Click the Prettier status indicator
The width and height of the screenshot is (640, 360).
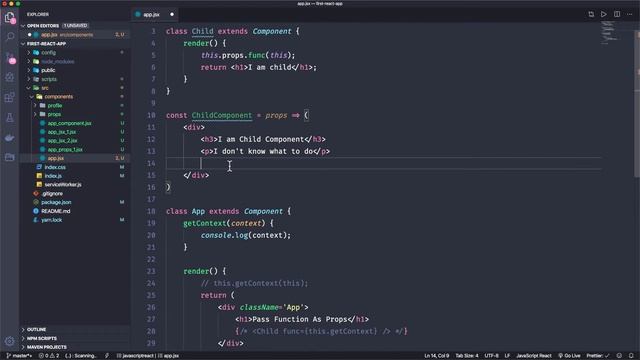click(x=598, y=356)
